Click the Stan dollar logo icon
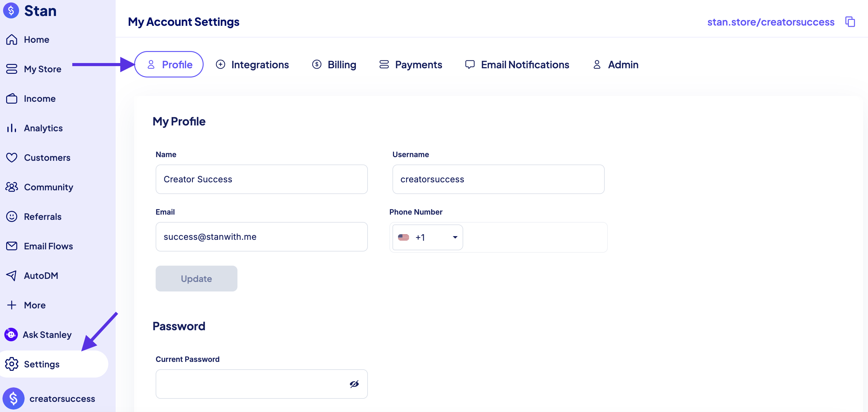 [11, 10]
